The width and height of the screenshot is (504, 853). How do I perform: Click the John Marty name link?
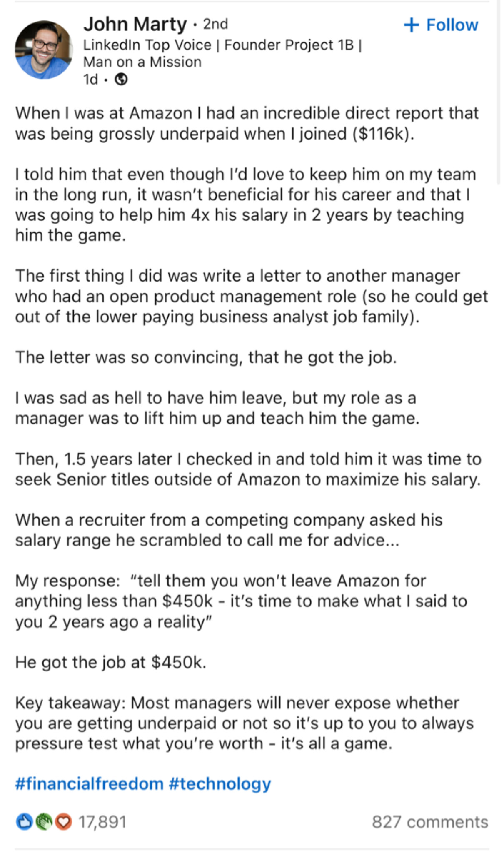(135, 24)
